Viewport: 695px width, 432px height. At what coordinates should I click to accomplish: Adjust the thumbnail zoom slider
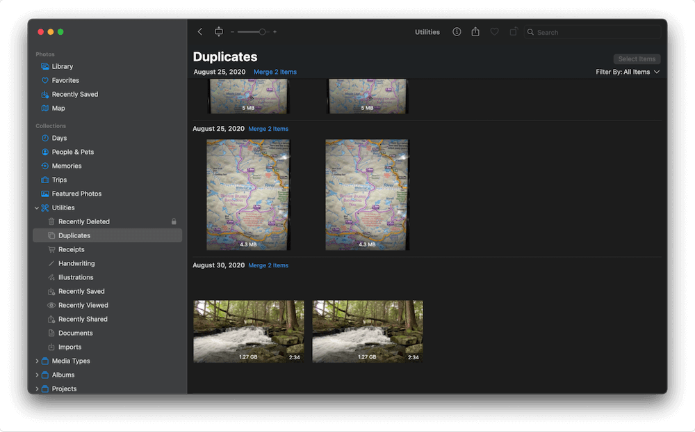[252, 32]
